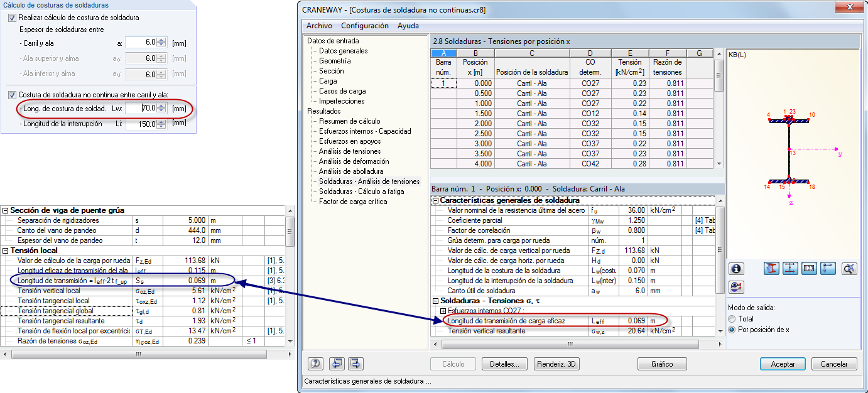
Task: Click the 'Factor de correlación' row
Action: (x=572, y=230)
